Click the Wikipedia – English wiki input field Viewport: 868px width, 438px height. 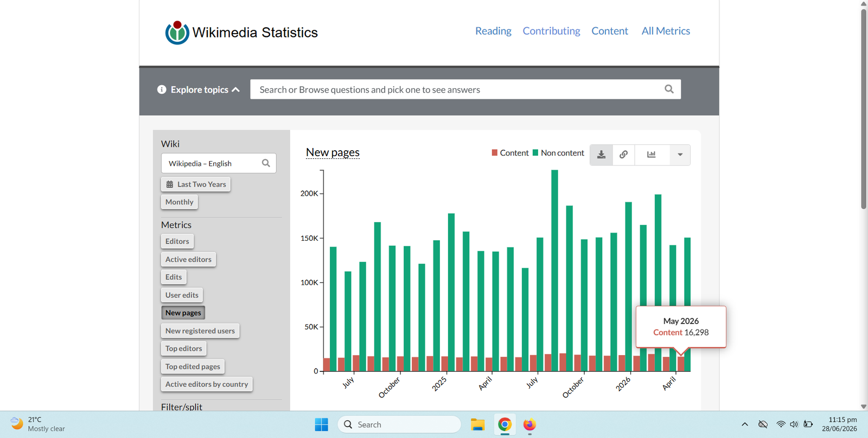click(x=219, y=163)
